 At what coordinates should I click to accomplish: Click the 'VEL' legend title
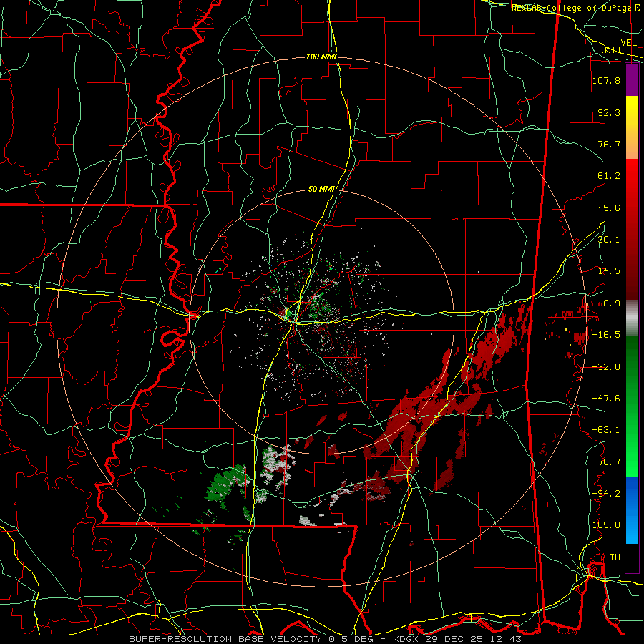click(x=628, y=43)
